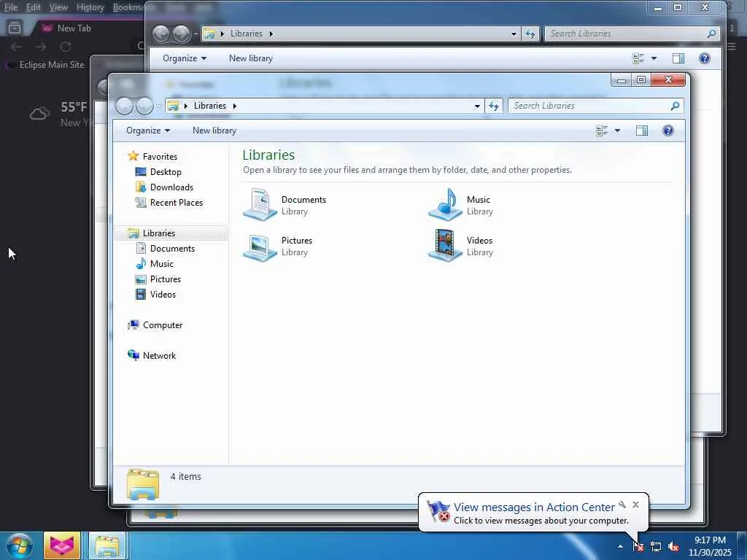Select Documents under Libraries in sidebar
This screenshot has width=747, height=560.
(172, 248)
